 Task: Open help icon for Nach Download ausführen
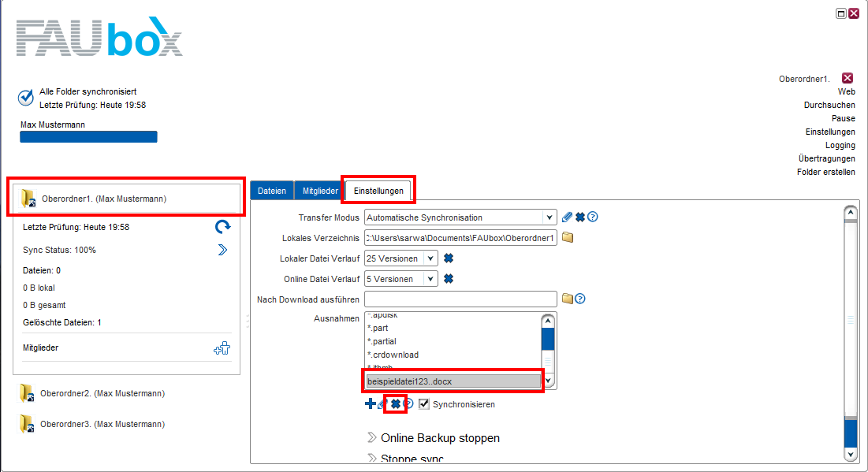[x=580, y=299]
